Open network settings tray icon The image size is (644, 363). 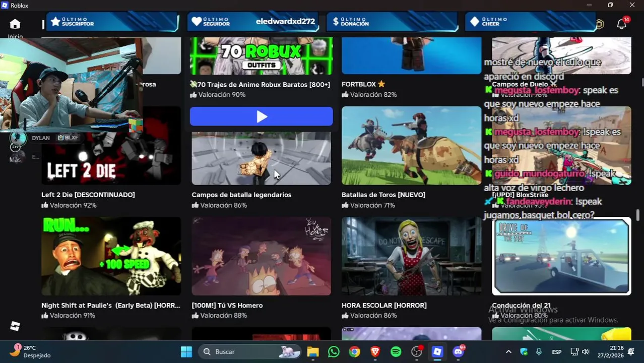tap(574, 352)
